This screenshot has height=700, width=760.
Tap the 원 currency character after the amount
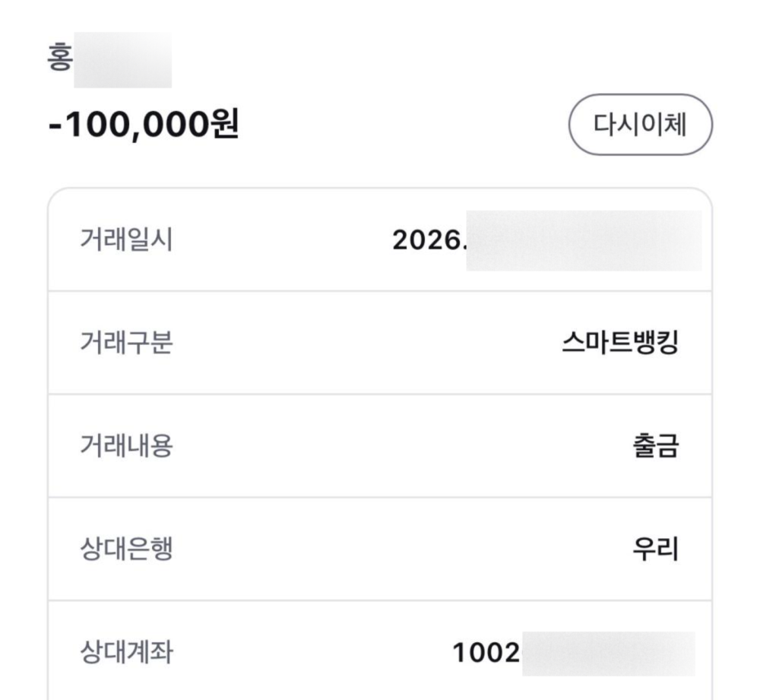click(x=225, y=124)
